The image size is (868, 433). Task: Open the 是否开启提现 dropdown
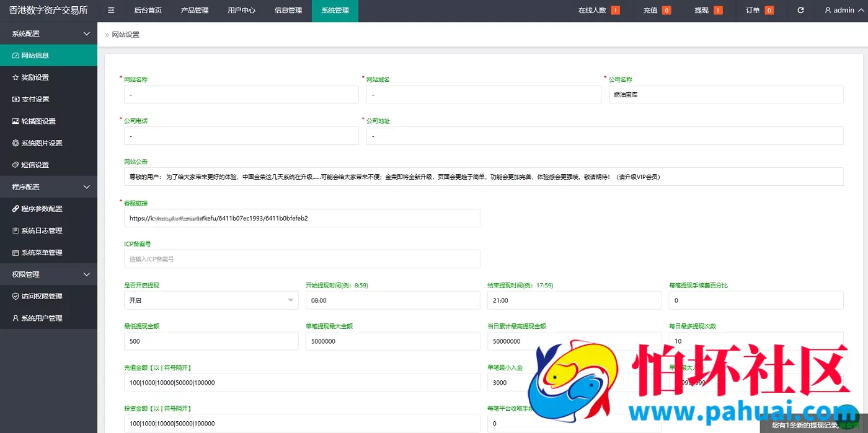(x=211, y=300)
